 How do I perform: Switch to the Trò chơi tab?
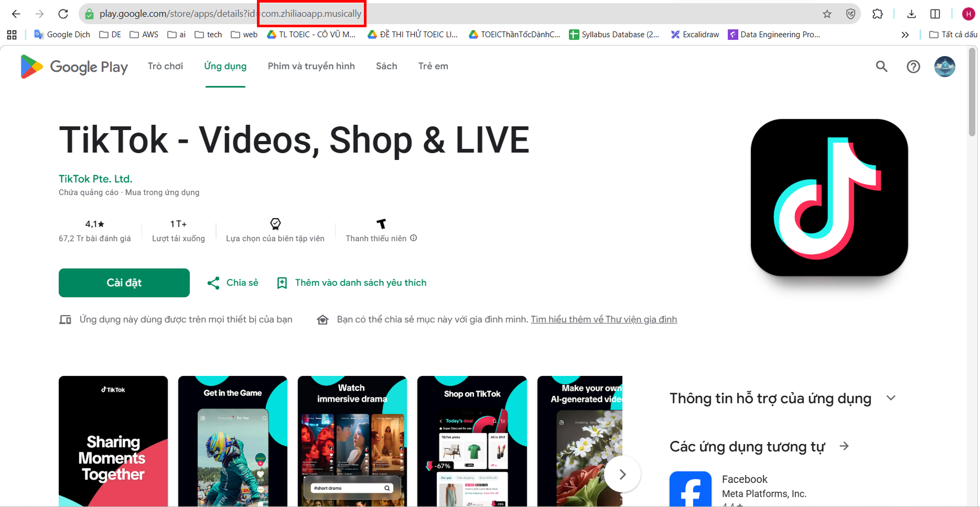point(165,66)
